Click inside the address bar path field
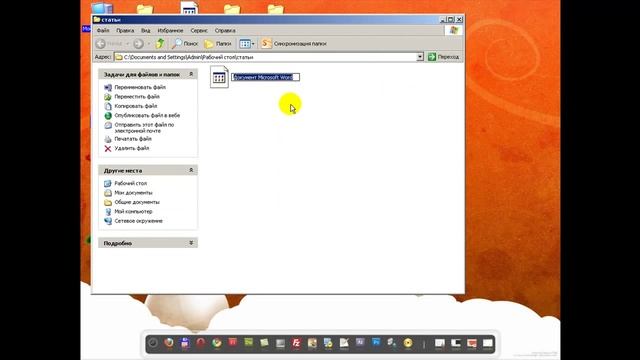Screen dimensions: 640x360 [265, 57]
